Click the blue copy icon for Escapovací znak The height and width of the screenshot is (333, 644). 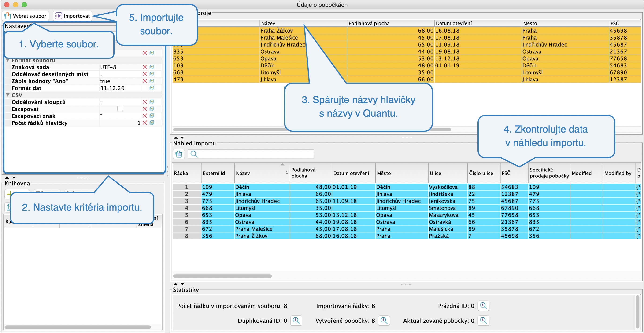pos(152,116)
